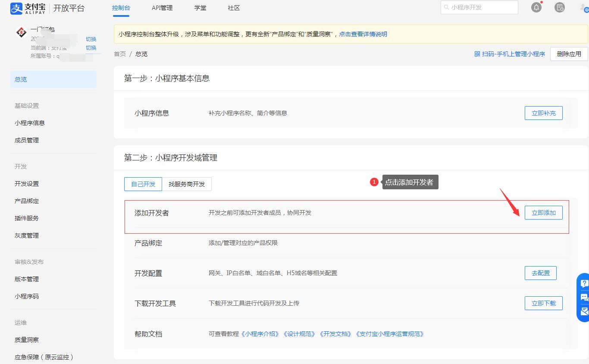The height and width of the screenshot is (364, 589).
Task: Click 总览 breadcrumb text
Action: (141, 54)
